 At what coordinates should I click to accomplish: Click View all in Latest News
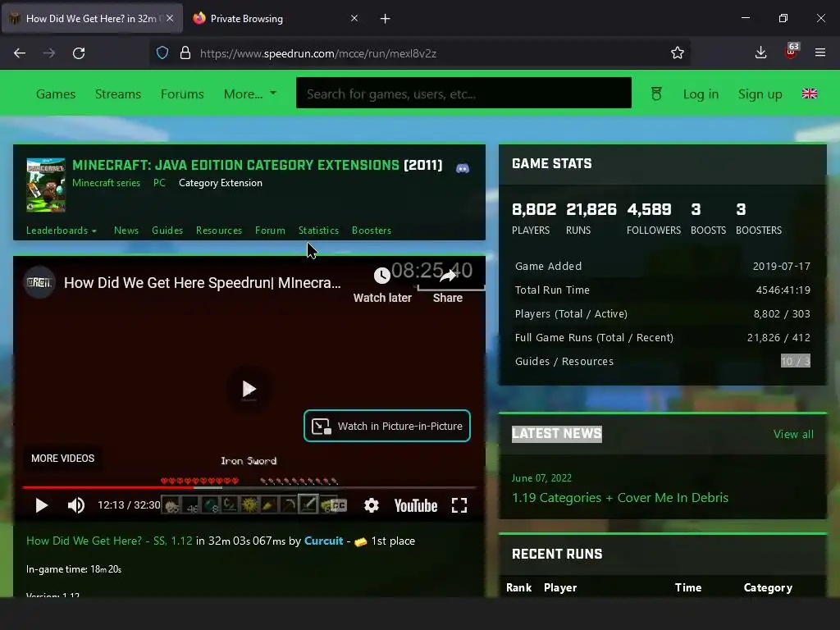coord(793,435)
